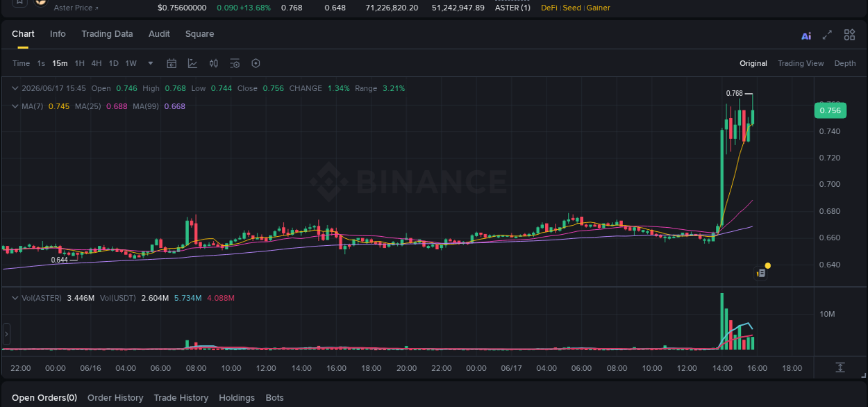The width and height of the screenshot is (868, 407).
Task: Select the 1W interval
Action: (x=131, y=63)
